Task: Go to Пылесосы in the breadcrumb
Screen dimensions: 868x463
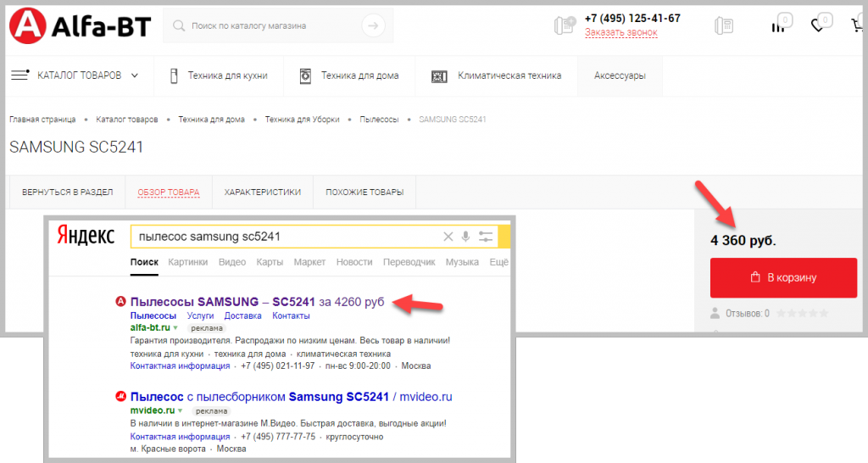Action: (x=379, y=120)
